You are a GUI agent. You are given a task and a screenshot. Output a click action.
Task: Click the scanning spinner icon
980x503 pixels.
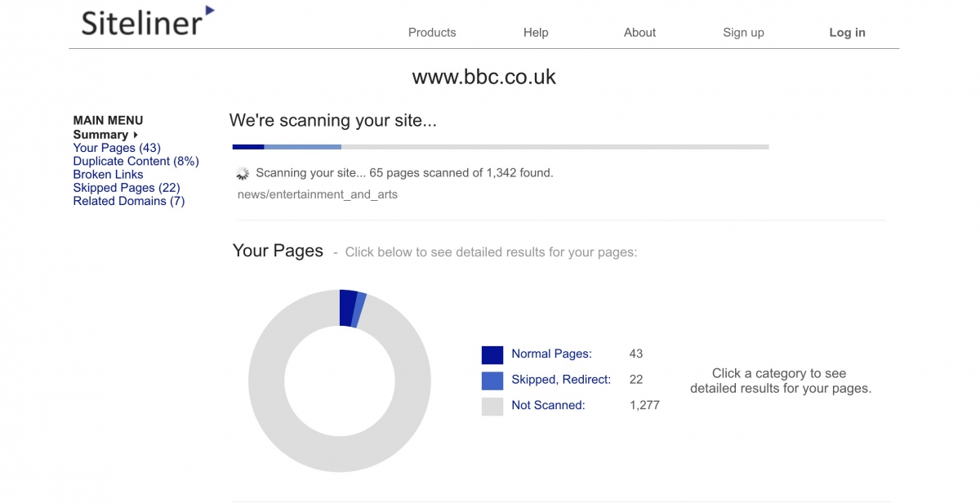[243, 173]
